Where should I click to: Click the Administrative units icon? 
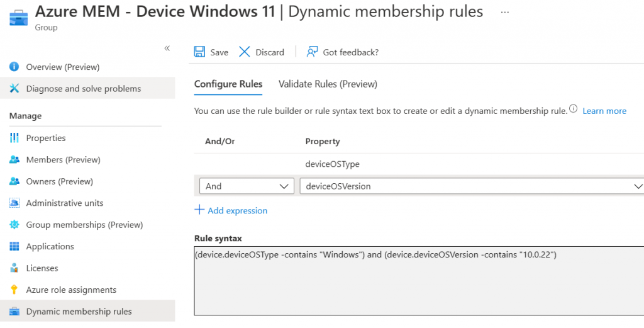click(x=14, y=203)
